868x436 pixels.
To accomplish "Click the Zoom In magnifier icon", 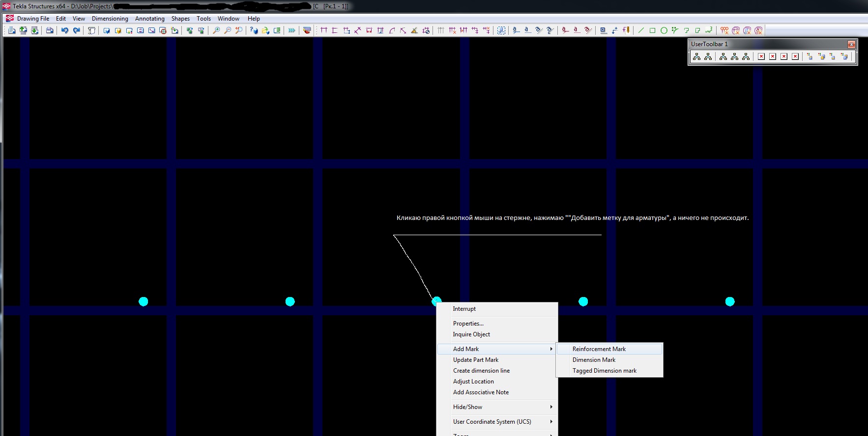I will tap(216, 30).
